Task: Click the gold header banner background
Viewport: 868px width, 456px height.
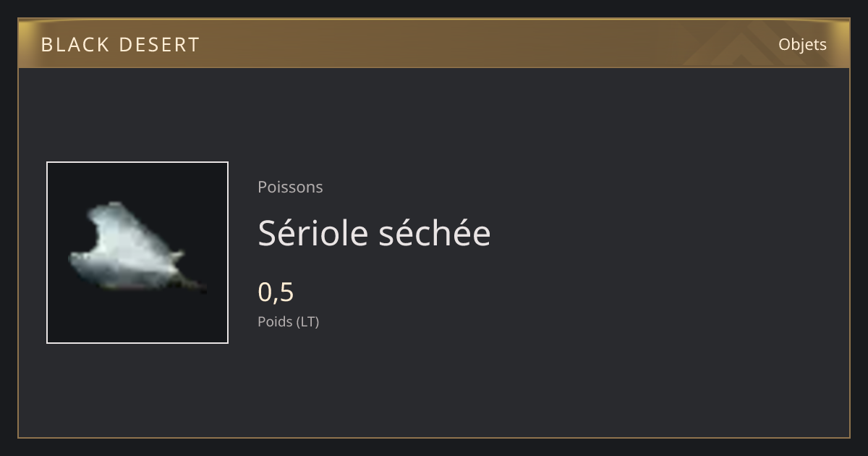Action: 434,43
